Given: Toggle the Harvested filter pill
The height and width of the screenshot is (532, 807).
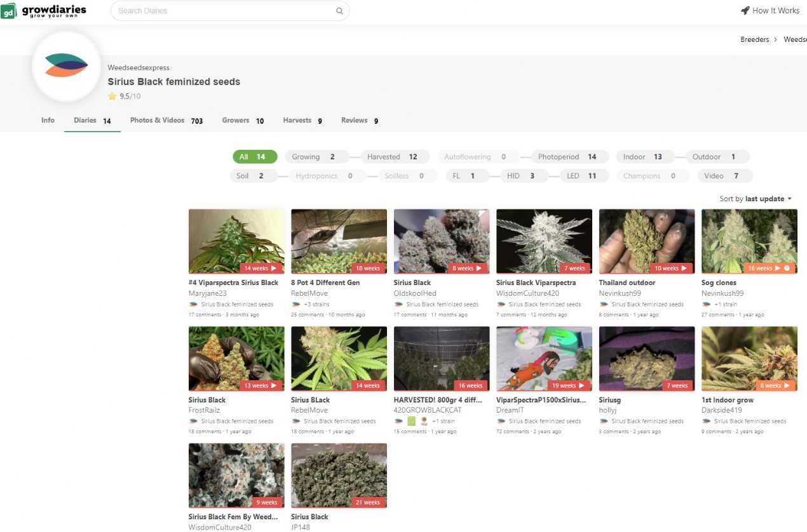Looking at the screenshot, I should pos(391,157).
